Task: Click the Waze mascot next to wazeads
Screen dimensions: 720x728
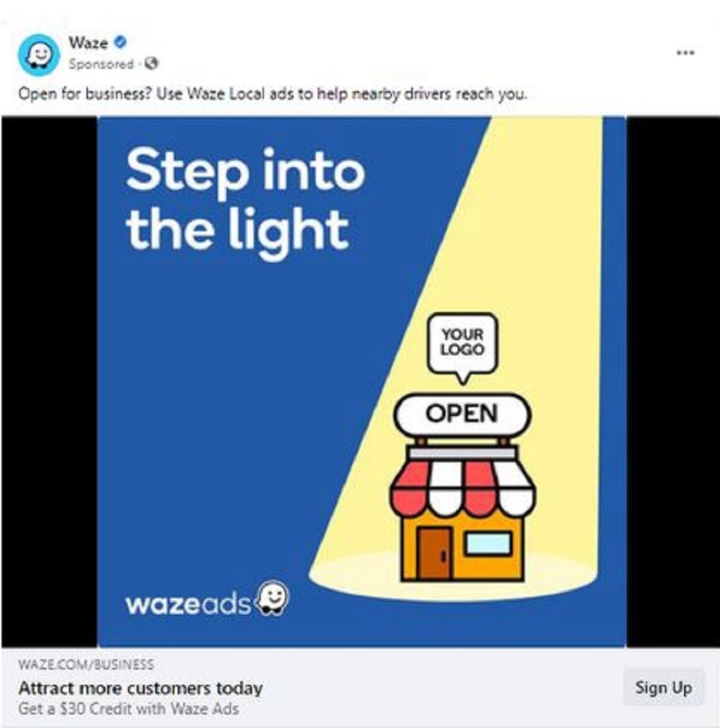Action: point(273,598)
